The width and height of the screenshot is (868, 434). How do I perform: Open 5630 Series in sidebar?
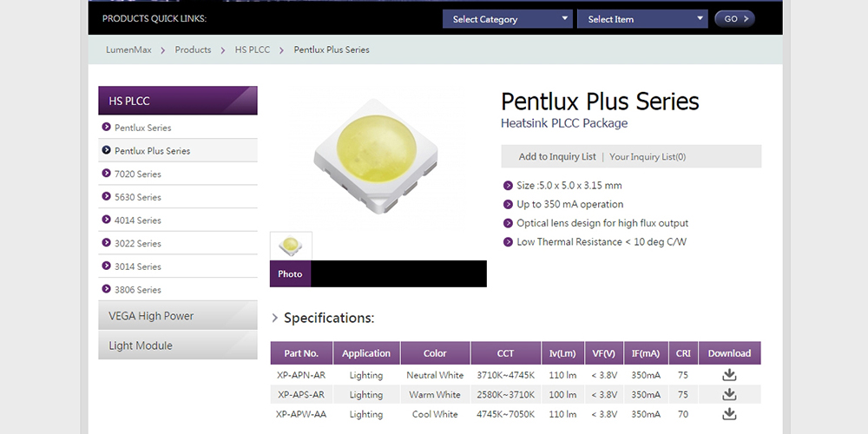pyautogui.click(x=178, y=197)
